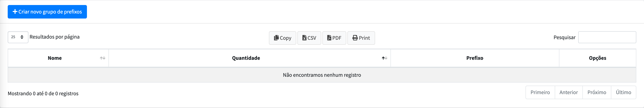Go to Anterior page
The image size is (644, 108).
[x=569, y=92]
